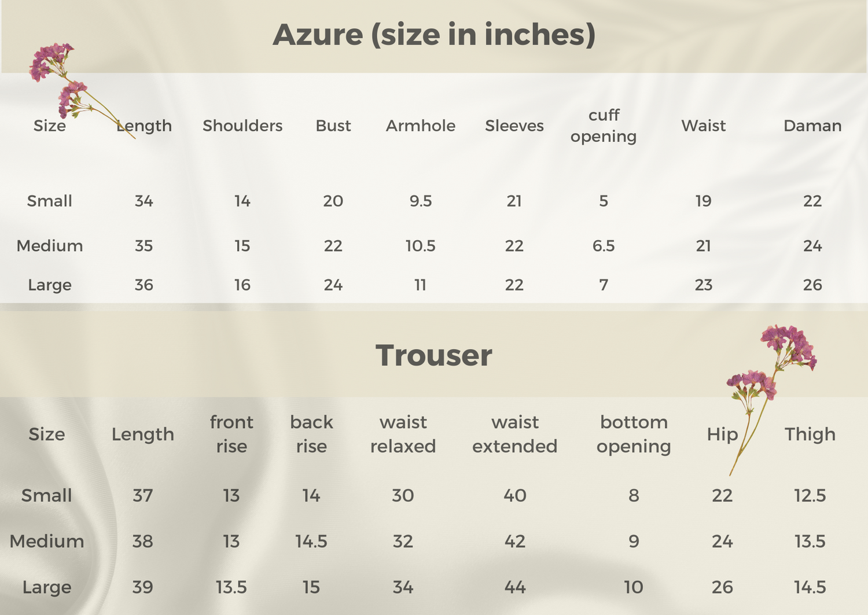
Task: Click the Large thigh value 14.5
Action: (x=810, y=587)
